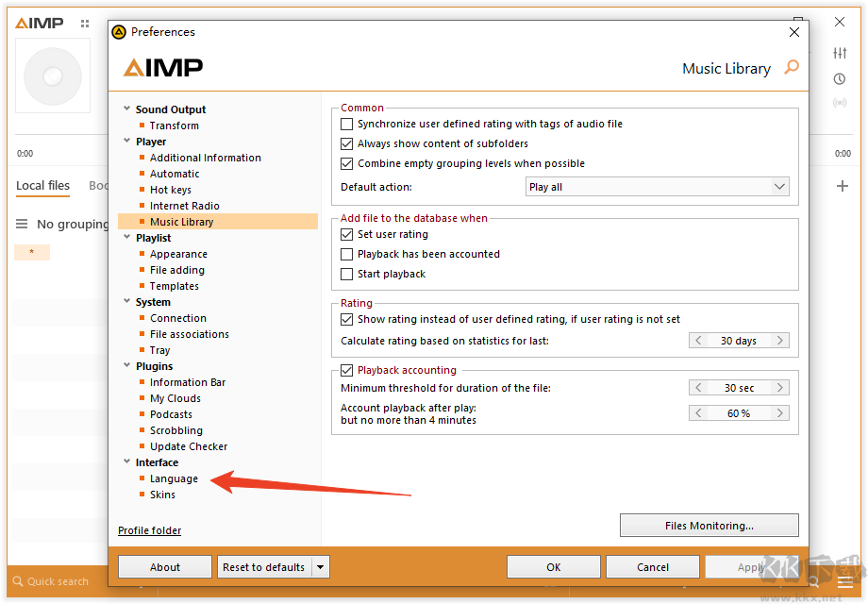The image size is (868, 604).
Task: Toggle Show rating instead of user defined rating
Action: (346, 319)
